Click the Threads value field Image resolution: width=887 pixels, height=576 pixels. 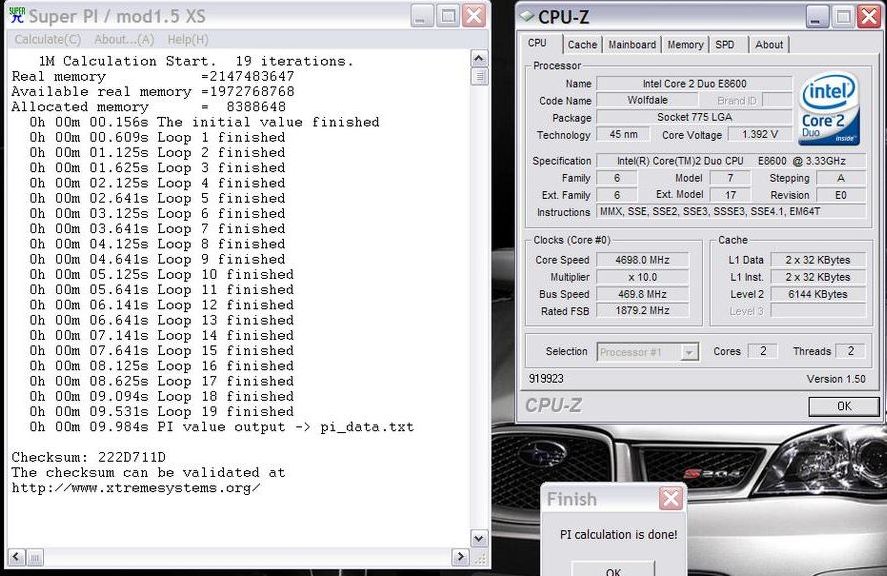click(850, 351)
